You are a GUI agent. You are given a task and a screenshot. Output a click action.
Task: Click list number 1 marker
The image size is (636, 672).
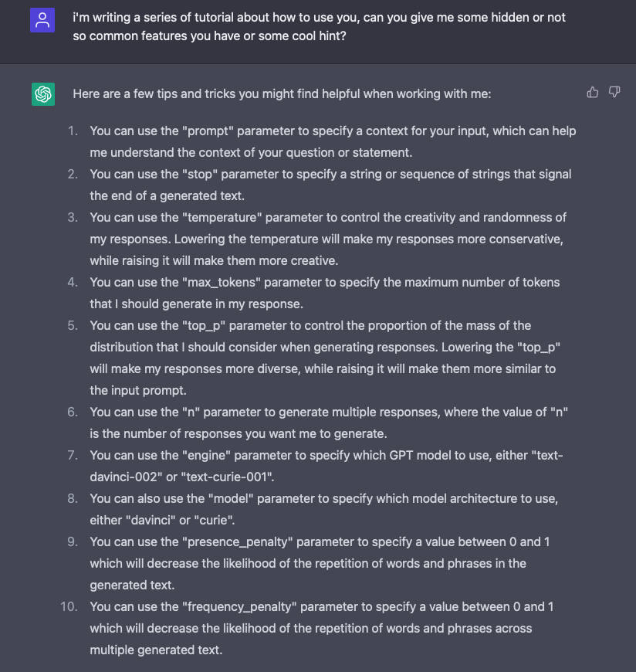click(73, 131)
